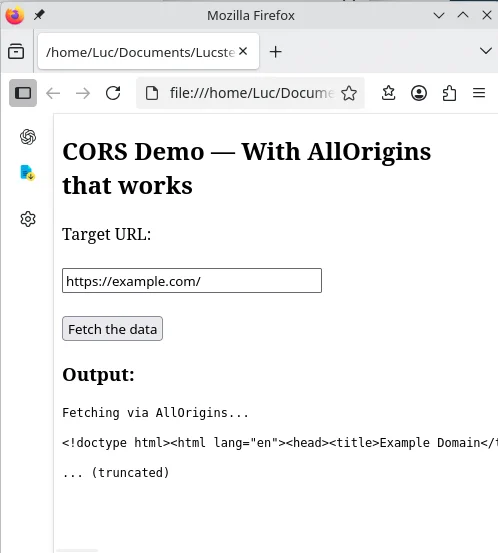498x553 pixels.
Task: Toggle the Firefox sidebar button
Action: coord(23,93)
